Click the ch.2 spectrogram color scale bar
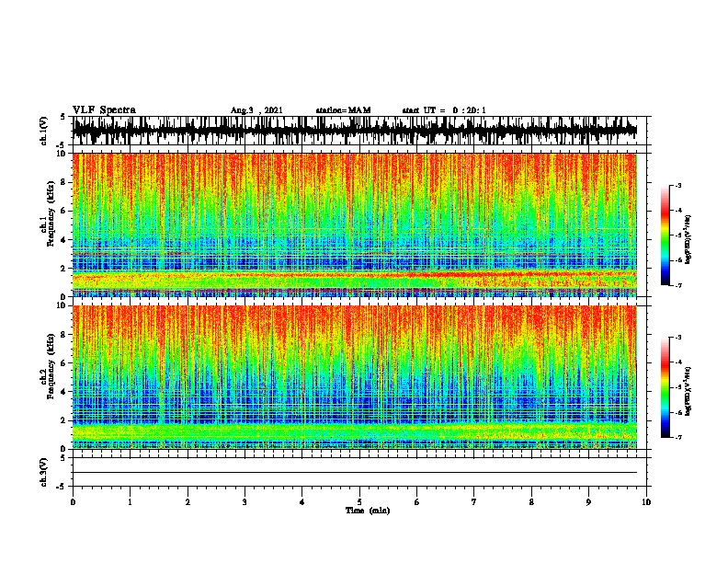This screenshot has width=728, height=563. (665, 387)
